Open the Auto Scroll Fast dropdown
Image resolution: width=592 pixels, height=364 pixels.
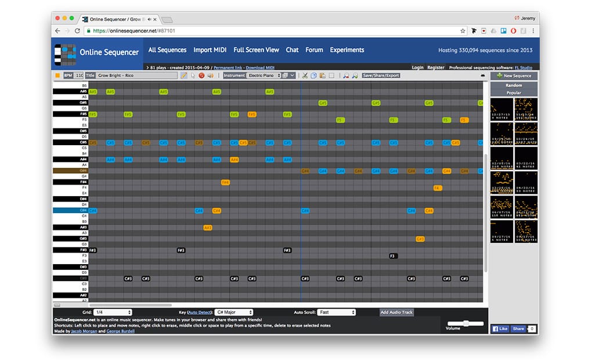pos(336,312)
